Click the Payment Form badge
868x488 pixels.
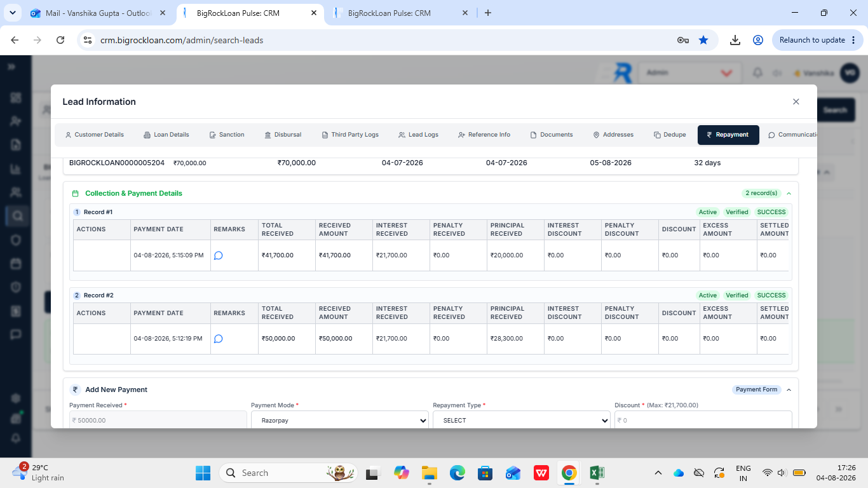(x=756, y=390)
